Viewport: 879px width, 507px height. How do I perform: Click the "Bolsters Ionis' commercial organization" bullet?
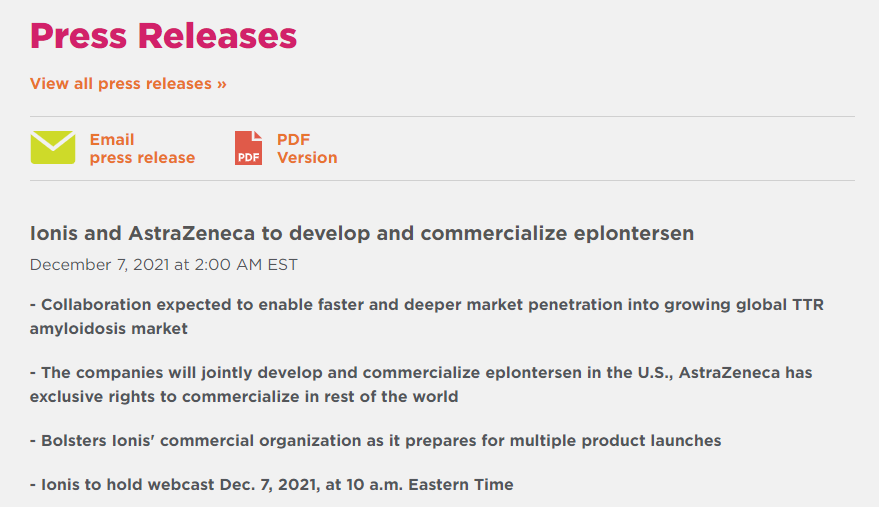point(376,441)
